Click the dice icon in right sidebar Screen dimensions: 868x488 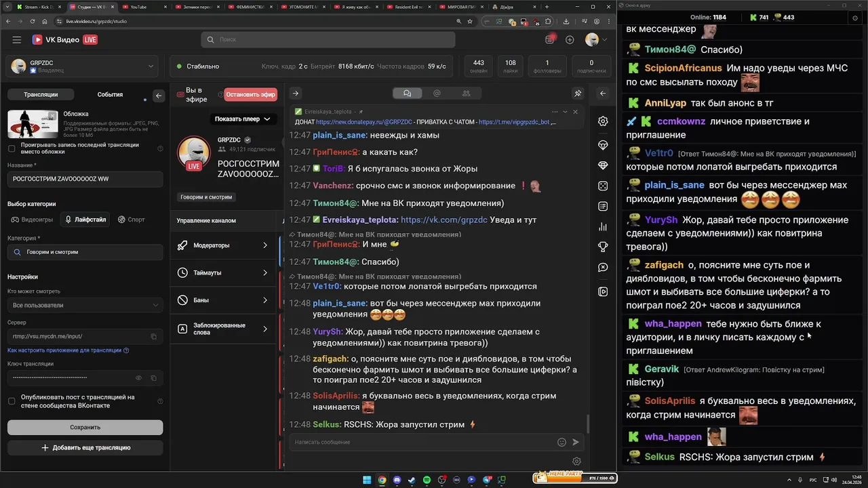click(603, 186)
